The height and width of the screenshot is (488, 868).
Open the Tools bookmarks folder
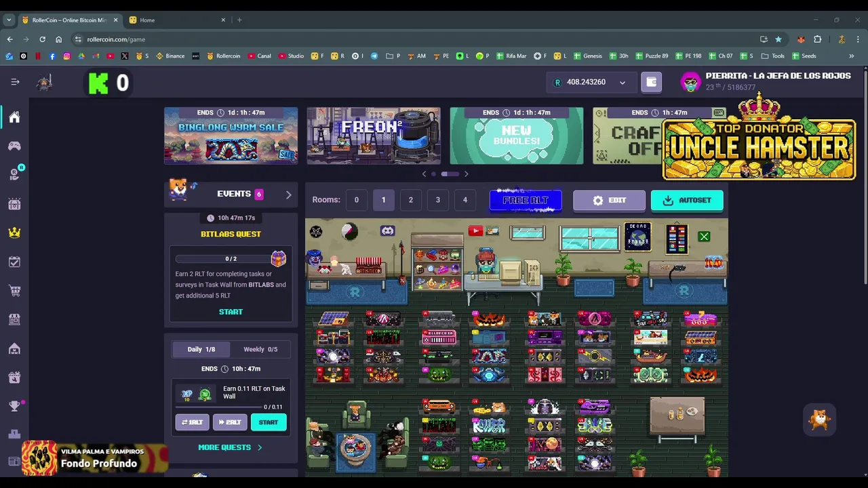point(772,56)
